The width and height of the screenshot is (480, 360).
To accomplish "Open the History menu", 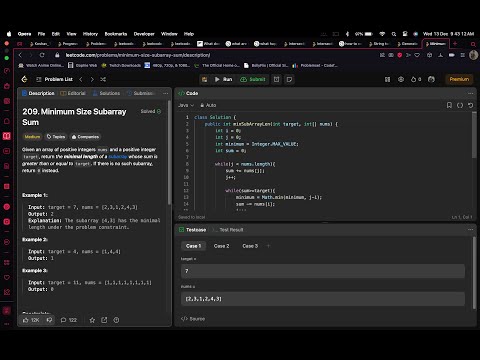I will [90, 34].
